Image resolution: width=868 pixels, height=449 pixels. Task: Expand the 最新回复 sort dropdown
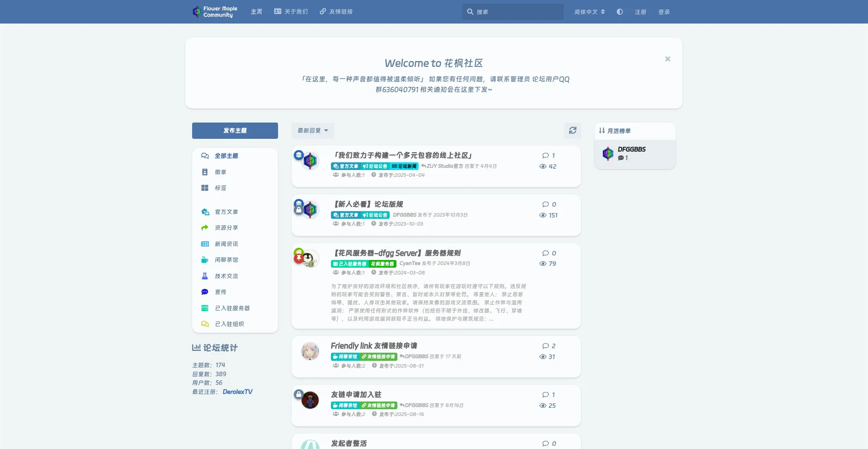point(312,131)
